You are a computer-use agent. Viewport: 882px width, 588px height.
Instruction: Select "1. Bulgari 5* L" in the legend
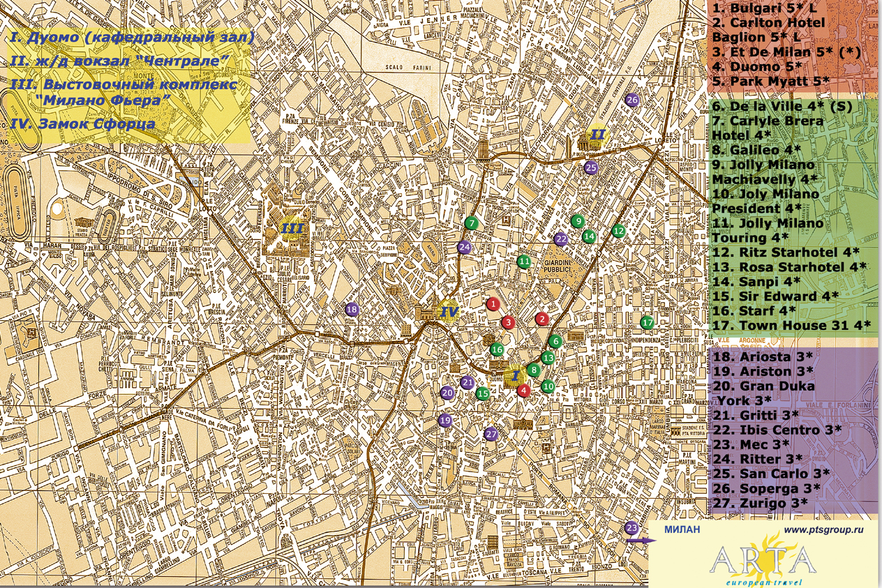point(764,8)
